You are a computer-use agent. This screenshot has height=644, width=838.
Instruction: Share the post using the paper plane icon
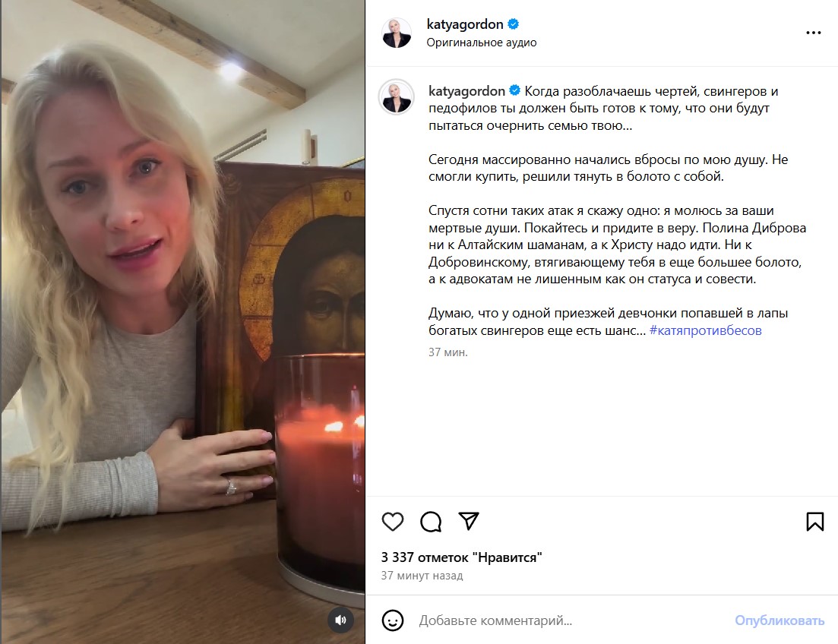(470, 522)
